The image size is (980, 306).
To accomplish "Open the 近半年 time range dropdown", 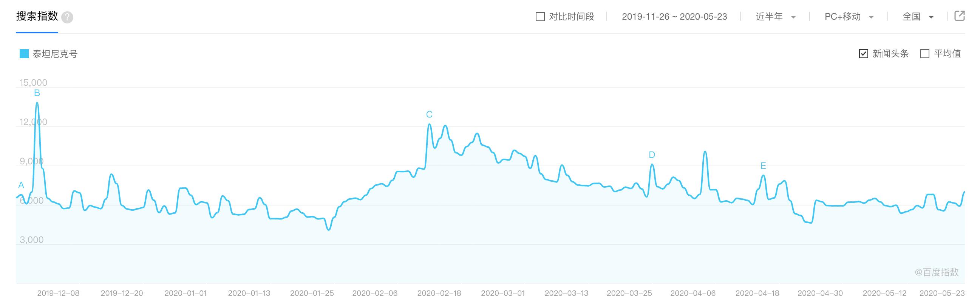I will point(770,17).
